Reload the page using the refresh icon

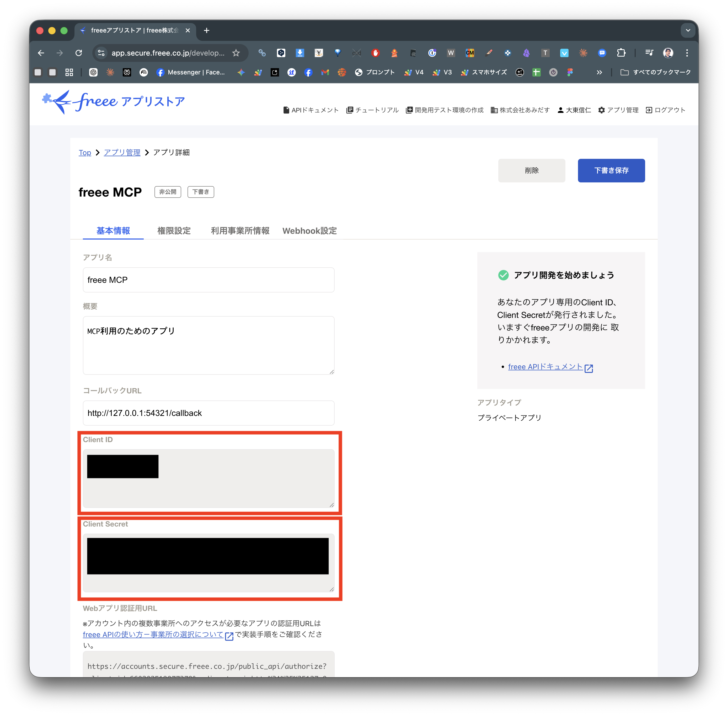pyautogui.click(x=79, y=53)
